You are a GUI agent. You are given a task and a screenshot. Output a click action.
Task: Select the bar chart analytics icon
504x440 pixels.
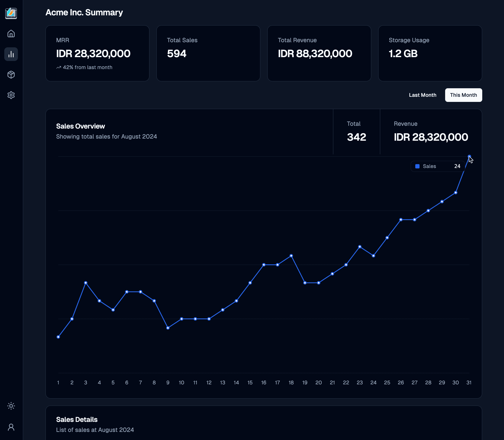pyautogui.click(x=11, y=54)
